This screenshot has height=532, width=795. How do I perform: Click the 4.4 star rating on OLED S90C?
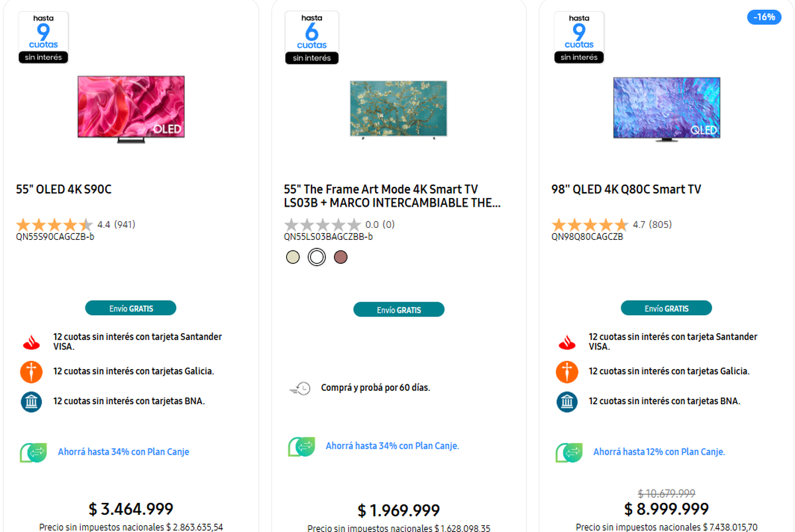(x=54, y=225)
